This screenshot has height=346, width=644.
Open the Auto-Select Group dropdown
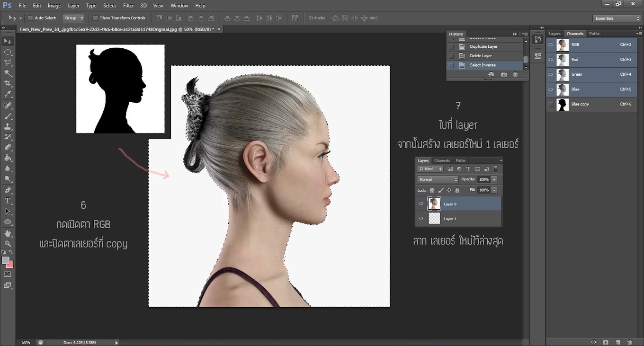click(74, 18)
